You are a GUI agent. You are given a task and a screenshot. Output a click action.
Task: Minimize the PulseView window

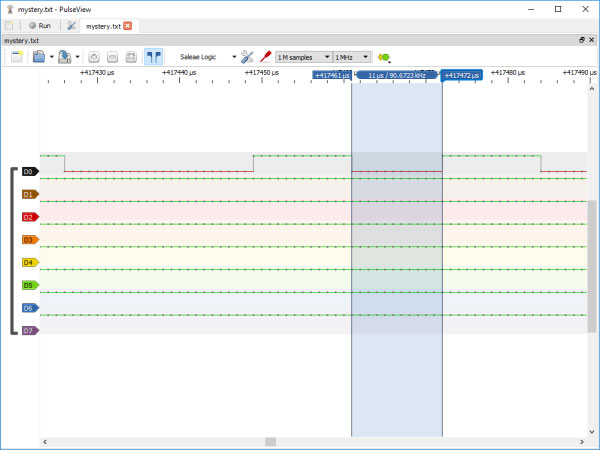click(531, 9)
